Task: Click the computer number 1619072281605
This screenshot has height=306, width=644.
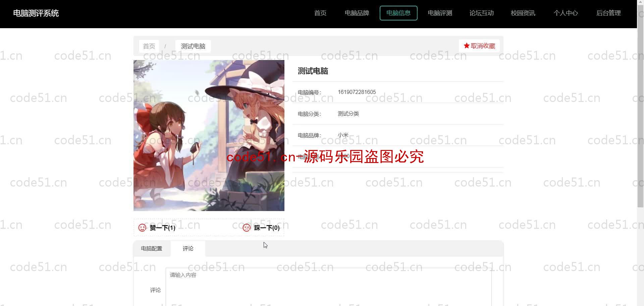Action: 357,92
